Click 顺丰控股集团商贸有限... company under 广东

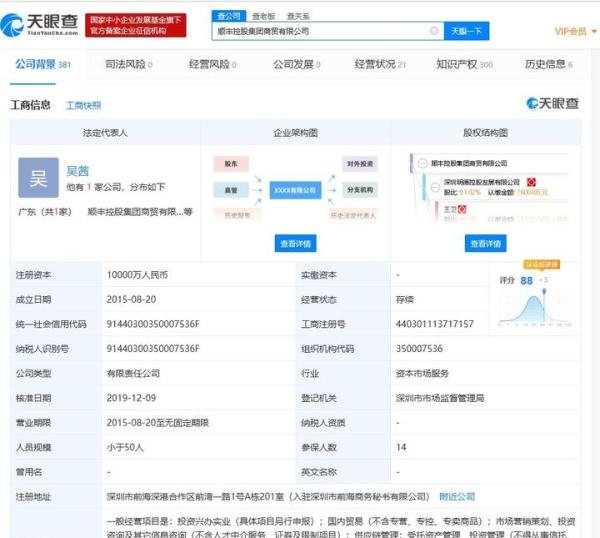coord(140,212)
